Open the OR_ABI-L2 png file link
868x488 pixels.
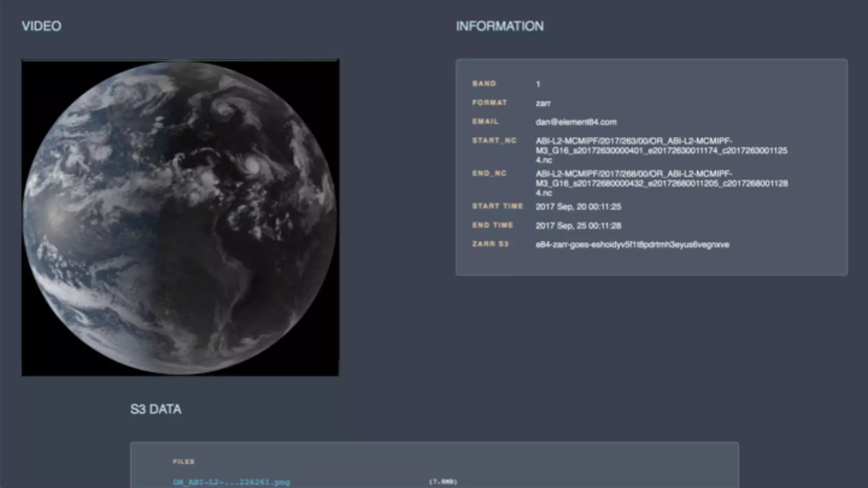tap(231, 482)
